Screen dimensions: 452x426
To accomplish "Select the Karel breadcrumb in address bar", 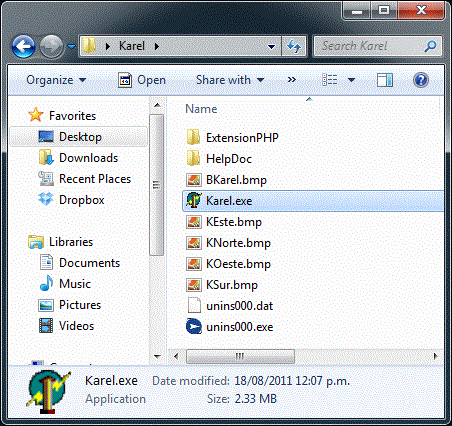I will (x=132, y=46).
